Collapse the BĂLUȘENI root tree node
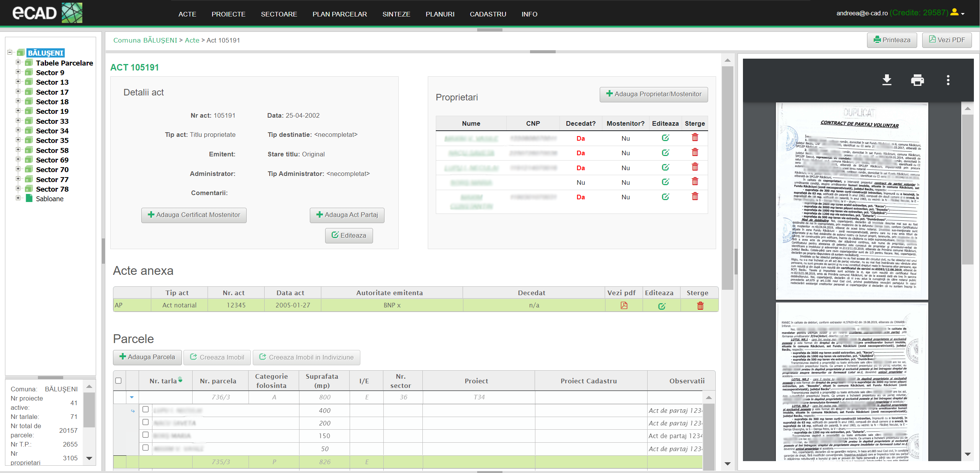This screenshot has height=473, width=980. tap(10, 53)
